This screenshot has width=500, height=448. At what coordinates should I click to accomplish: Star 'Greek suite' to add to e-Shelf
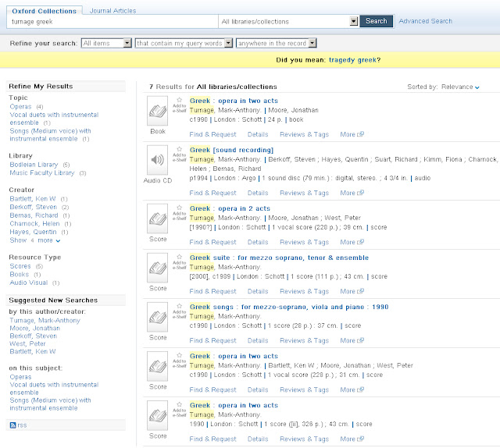179,257
